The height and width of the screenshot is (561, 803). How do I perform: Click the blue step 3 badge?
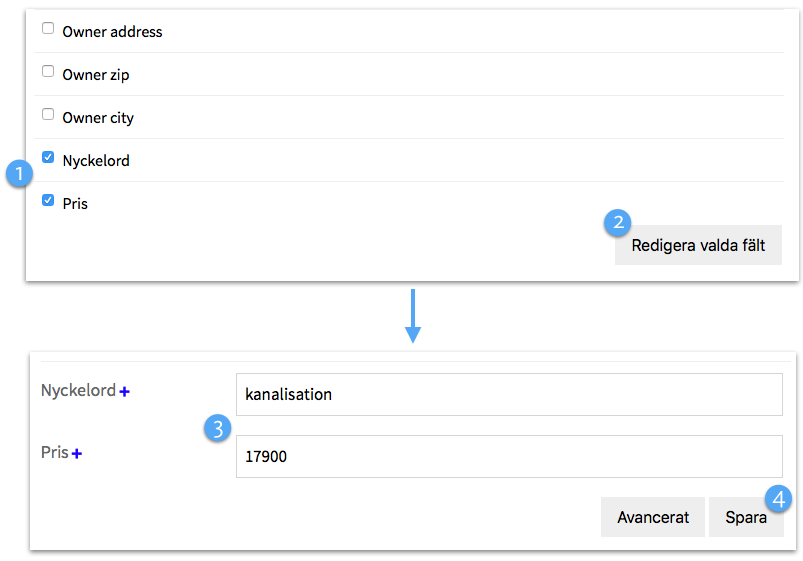coord(217,429)
